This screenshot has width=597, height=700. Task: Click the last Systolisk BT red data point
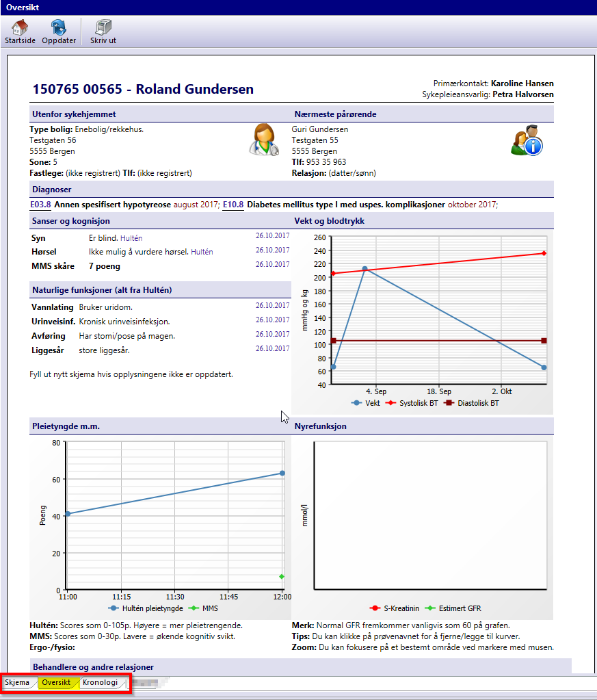[x=544, y=253]
